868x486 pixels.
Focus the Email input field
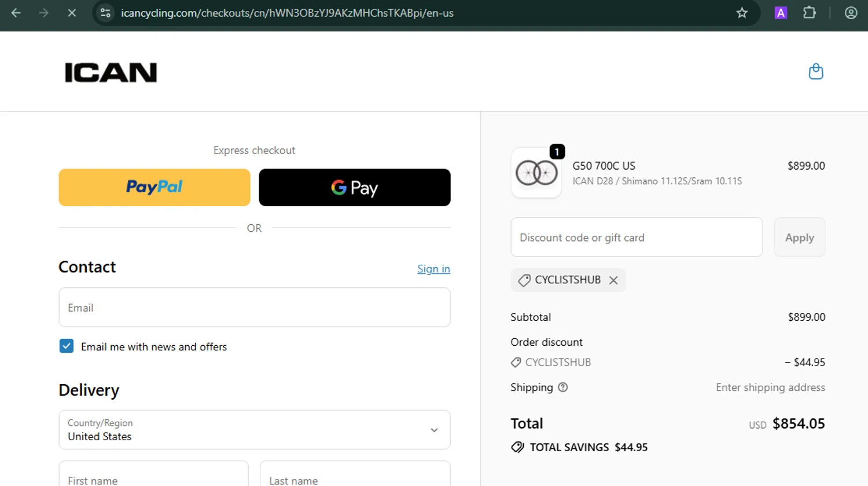(255, 308)
